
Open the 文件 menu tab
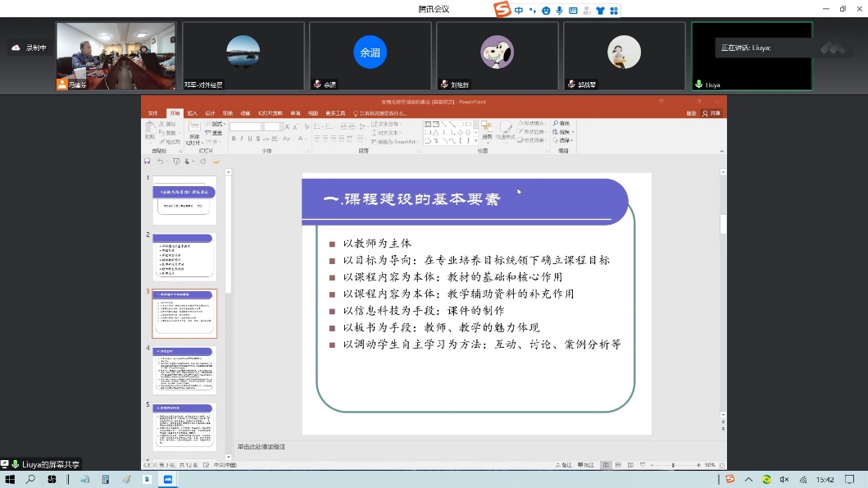pyautogui.click(x=152, y=113)
